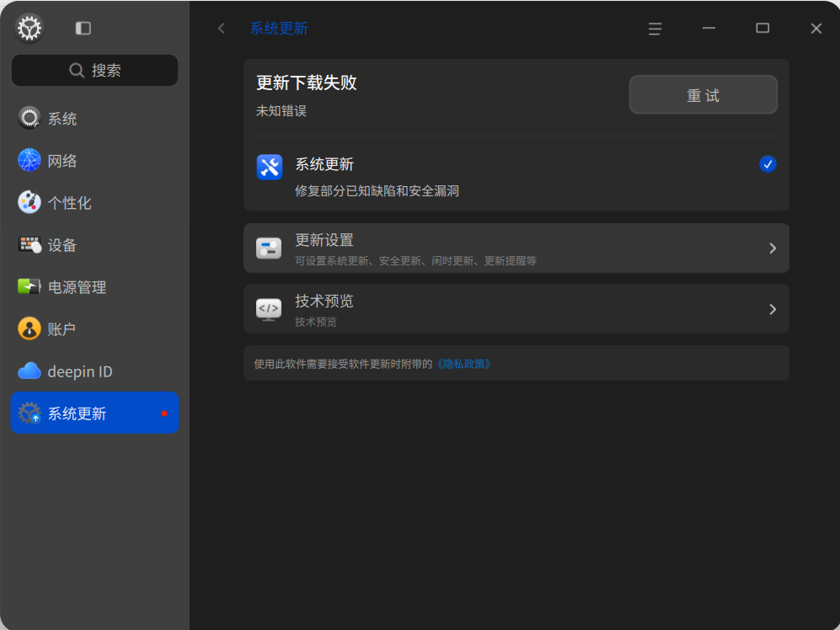Screen dimensions: 840x630
Task: Click the 搜索 search box
Action: pyautogui.click(x=94, y=70)
